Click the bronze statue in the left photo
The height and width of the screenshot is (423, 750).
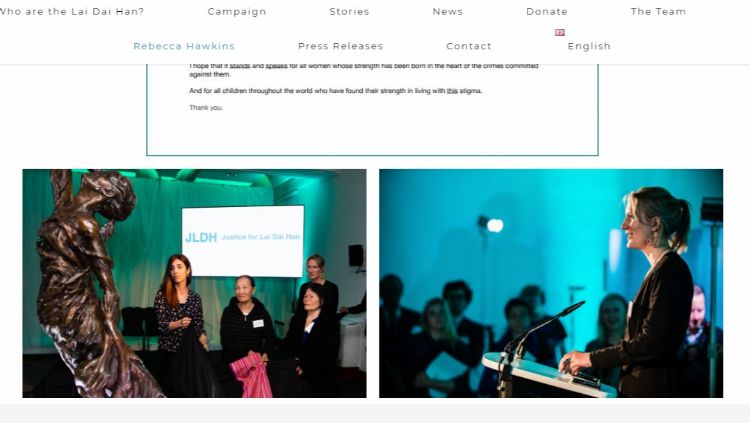pyautogui.click(x=88, y=283)
